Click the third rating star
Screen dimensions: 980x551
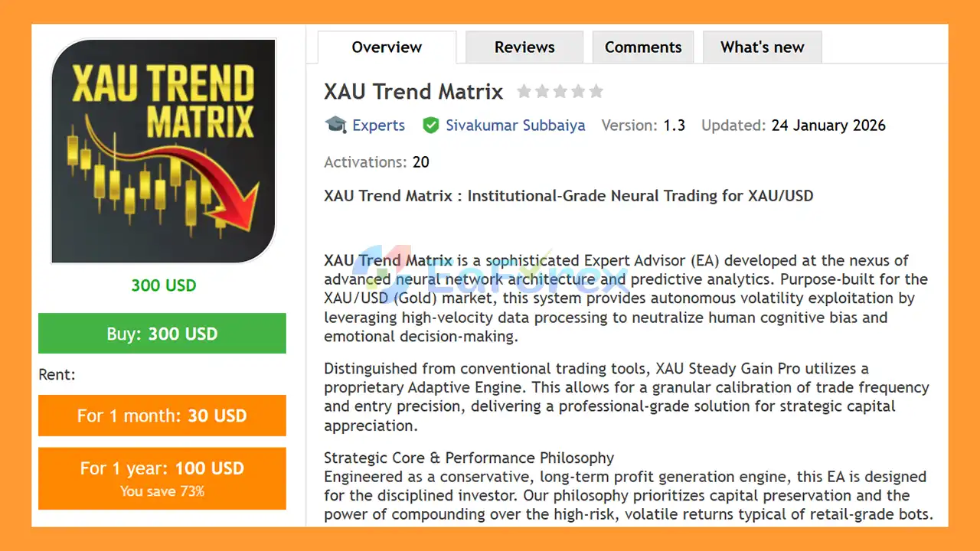pos(560,91)
